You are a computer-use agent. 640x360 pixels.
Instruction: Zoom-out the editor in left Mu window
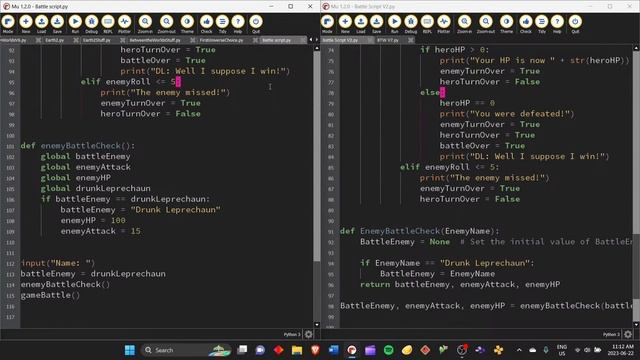(x=167, y=24)
